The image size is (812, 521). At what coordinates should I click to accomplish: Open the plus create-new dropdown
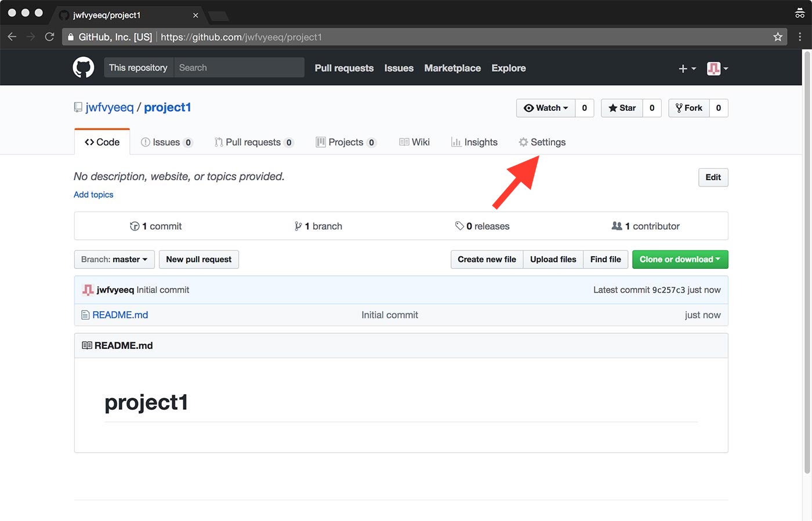[x=687, y=68]
